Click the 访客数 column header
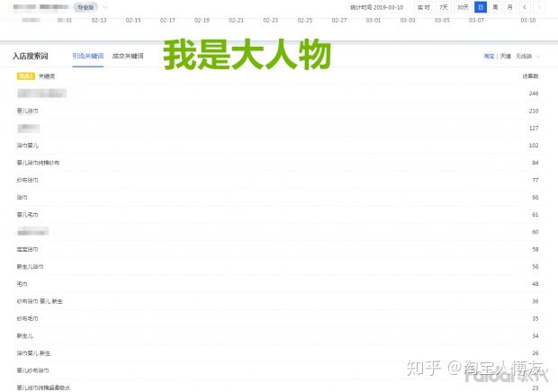Viewport: 558px width, 392px height. coord(530,76)
